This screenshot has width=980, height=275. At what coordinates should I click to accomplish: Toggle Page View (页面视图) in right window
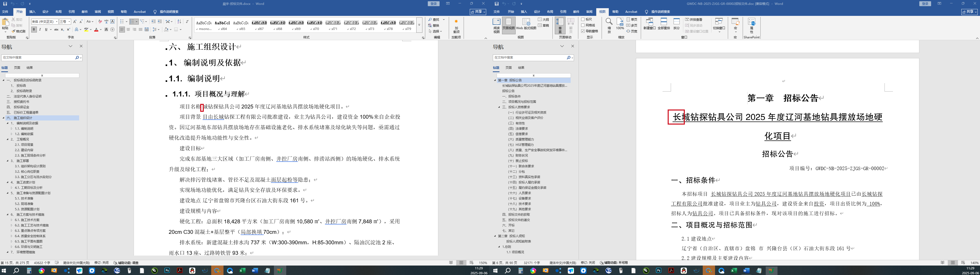pyautogui.click(x=509, y=26)
